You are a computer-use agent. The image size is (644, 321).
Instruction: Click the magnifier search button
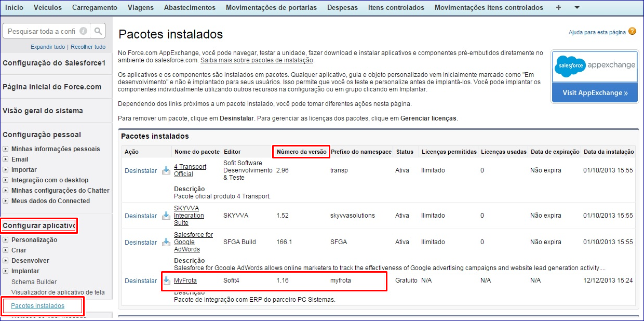click(x=98, y=31)
